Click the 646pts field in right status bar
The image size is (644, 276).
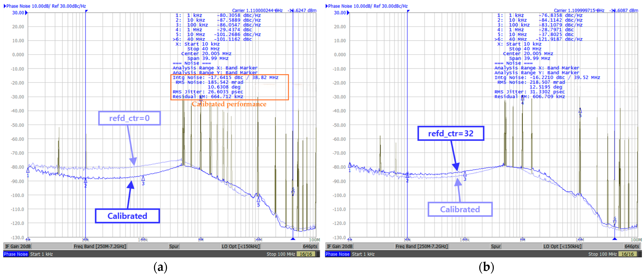click(x=632, y=246)
